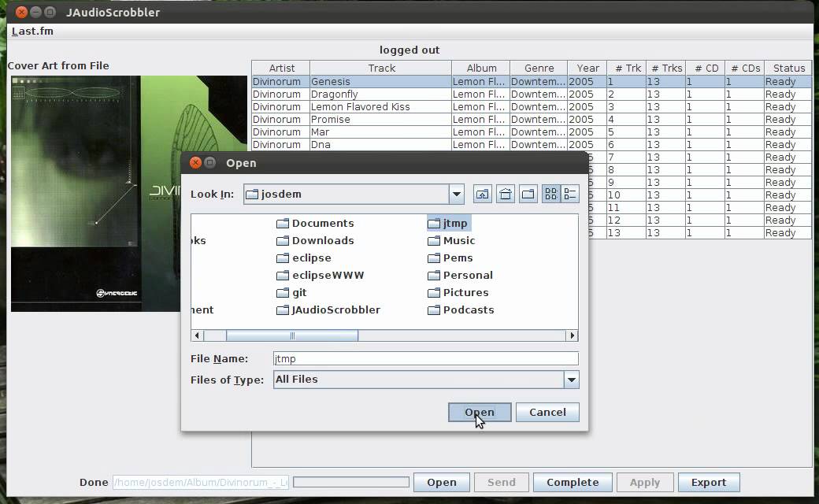The width and height of the screenshot is (819, 504).
Task: Cancel the Open dialog
Action: tap(547, 412)
